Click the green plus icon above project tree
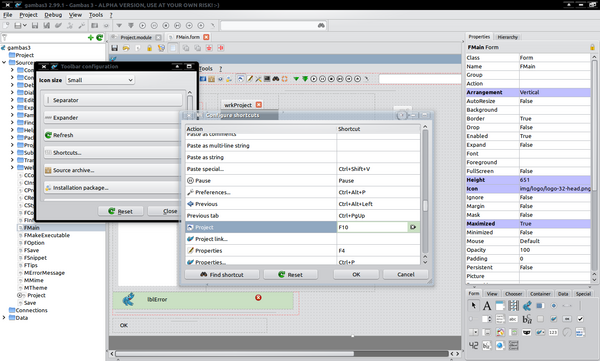The image size is (600, 361). (90, 38)
